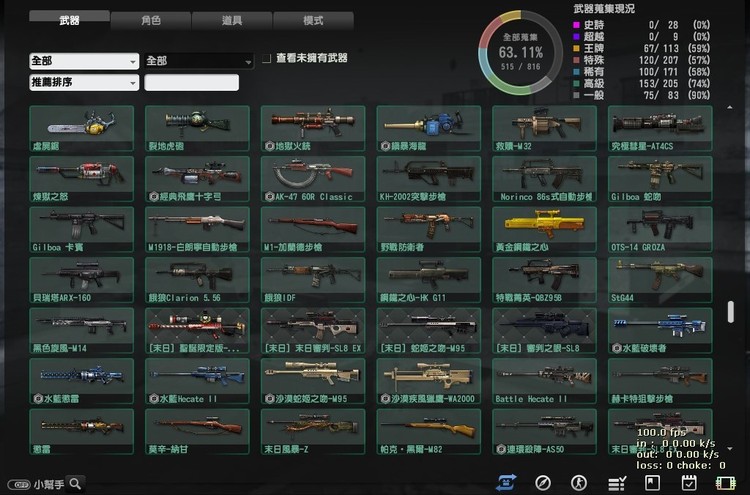Image resolution: width=750 pixels, height=495 pixels.
Task: Select the Gilboa 卡賓 weapon card
Action: (82, 230)
